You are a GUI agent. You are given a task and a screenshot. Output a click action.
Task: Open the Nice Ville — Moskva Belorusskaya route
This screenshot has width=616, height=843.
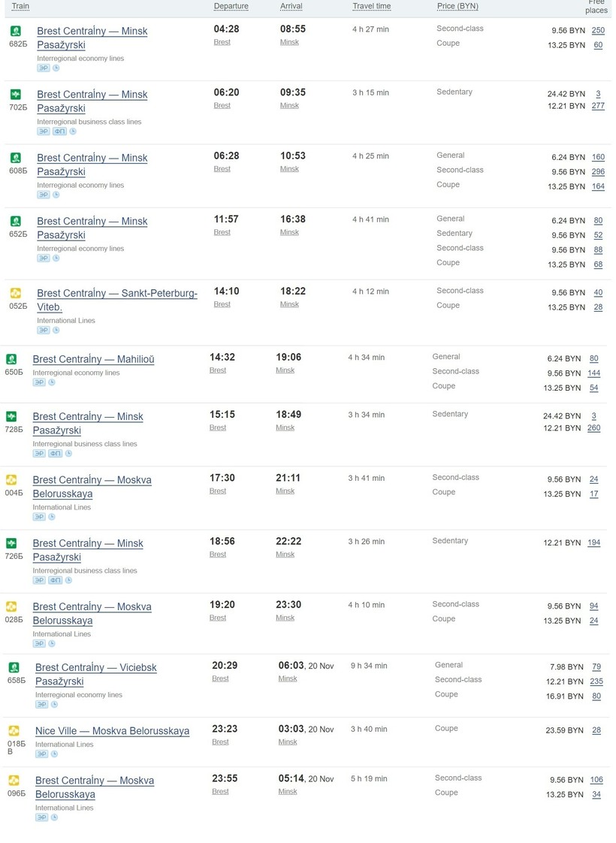pyautogui.click(x=112, y=731)
